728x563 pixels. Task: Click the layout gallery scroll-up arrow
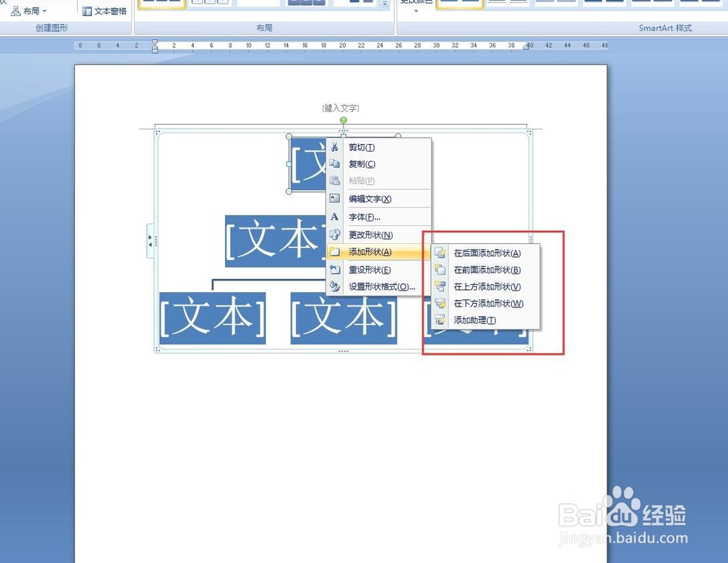coord(384,2)
